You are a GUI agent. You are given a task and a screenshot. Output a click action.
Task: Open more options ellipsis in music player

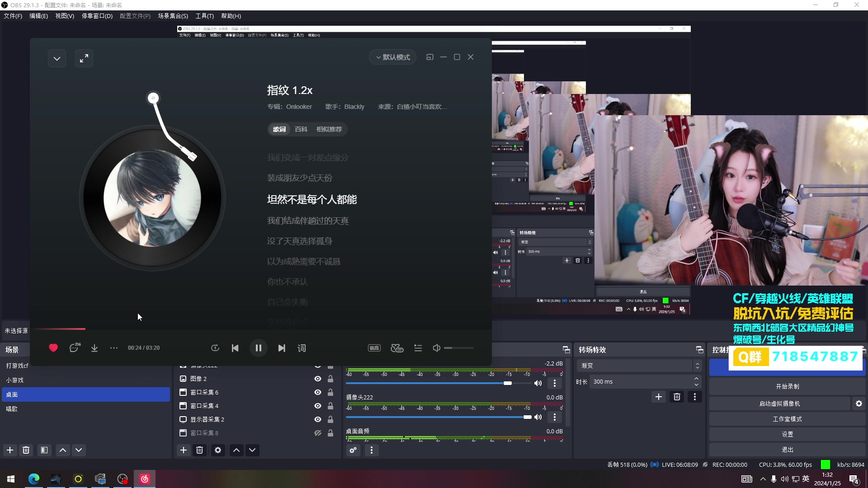114,348
